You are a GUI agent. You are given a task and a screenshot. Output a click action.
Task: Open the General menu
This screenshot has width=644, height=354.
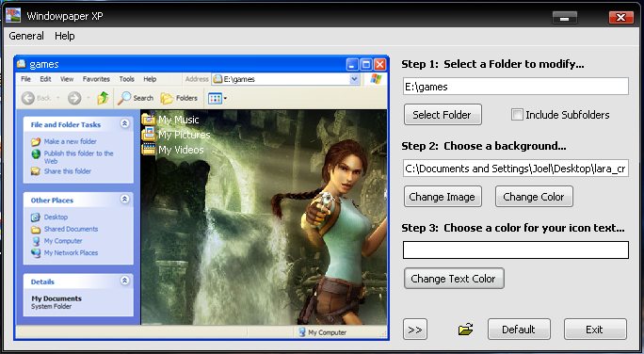point(26,36)
